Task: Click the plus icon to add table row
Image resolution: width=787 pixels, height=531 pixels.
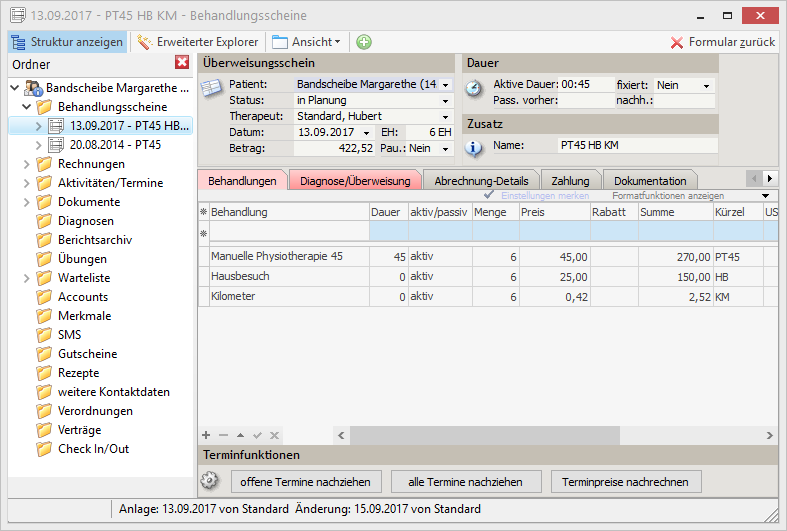Action: point(206,436)
